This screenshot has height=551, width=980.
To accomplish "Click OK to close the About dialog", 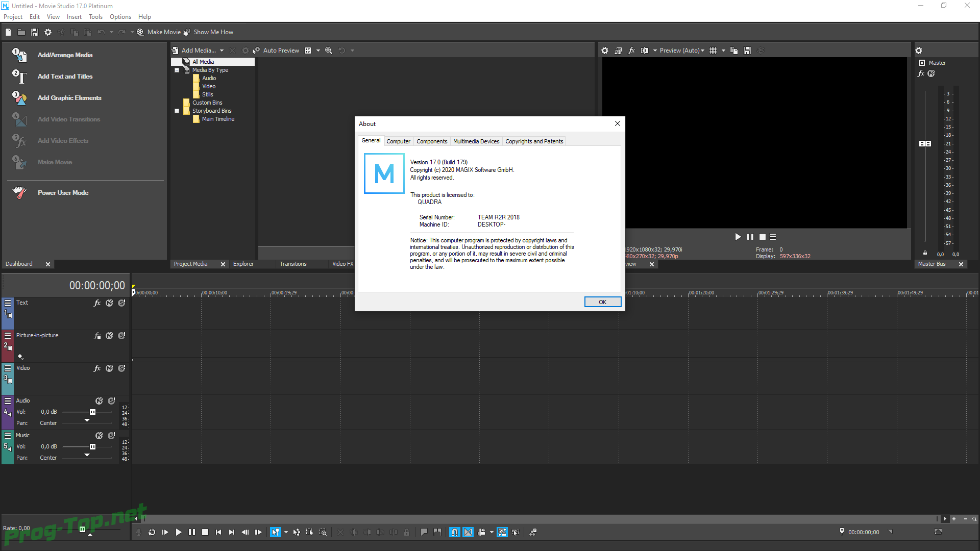I will tap(602, 302).
